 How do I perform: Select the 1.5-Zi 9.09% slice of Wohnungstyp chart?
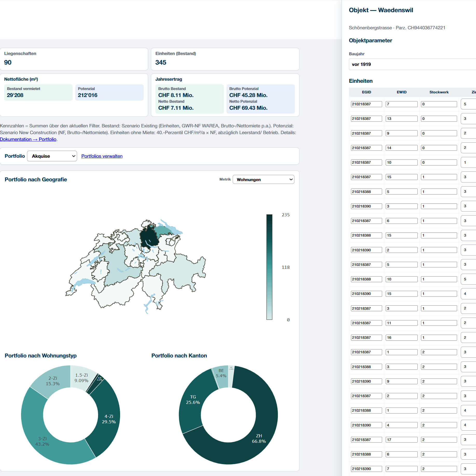[81, 378]
